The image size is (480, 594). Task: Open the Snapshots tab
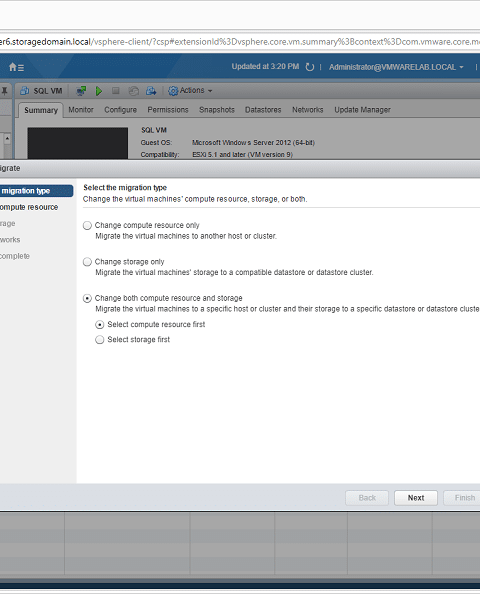[x=217, y=110]
